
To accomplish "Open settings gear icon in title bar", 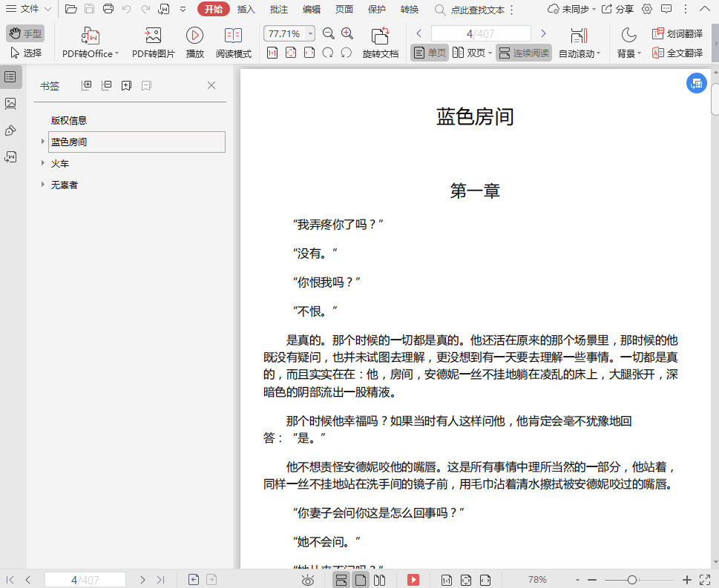I will [646, 9].
